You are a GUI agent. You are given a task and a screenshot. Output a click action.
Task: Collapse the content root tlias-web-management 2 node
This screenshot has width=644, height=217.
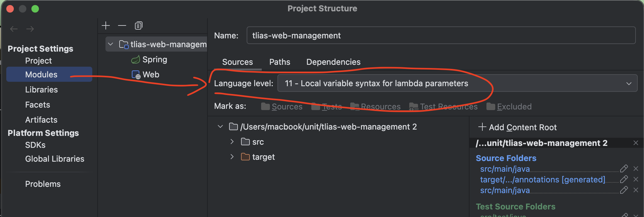coord(220,127)
